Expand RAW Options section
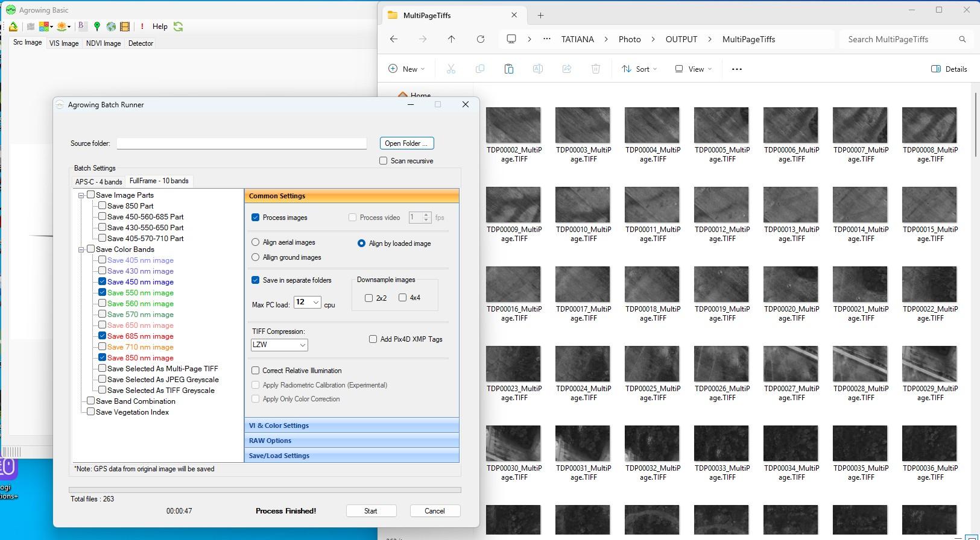 352,441
